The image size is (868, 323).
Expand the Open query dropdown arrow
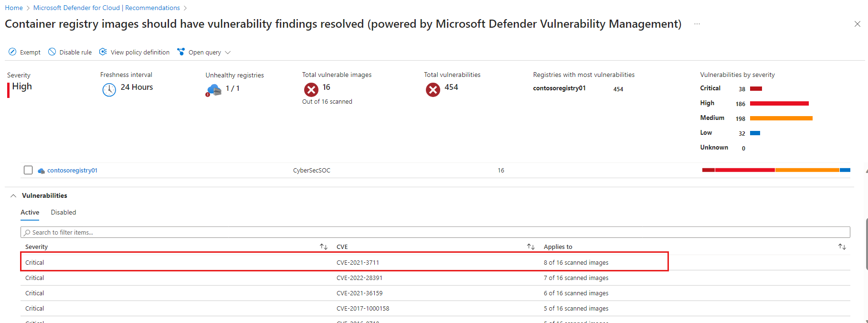pos(228,53)
